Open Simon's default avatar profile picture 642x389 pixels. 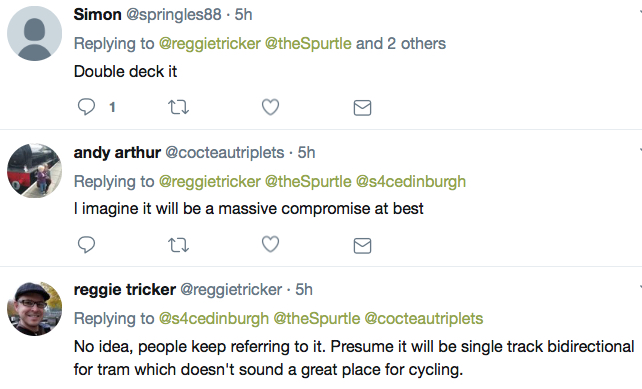[34, 34]
